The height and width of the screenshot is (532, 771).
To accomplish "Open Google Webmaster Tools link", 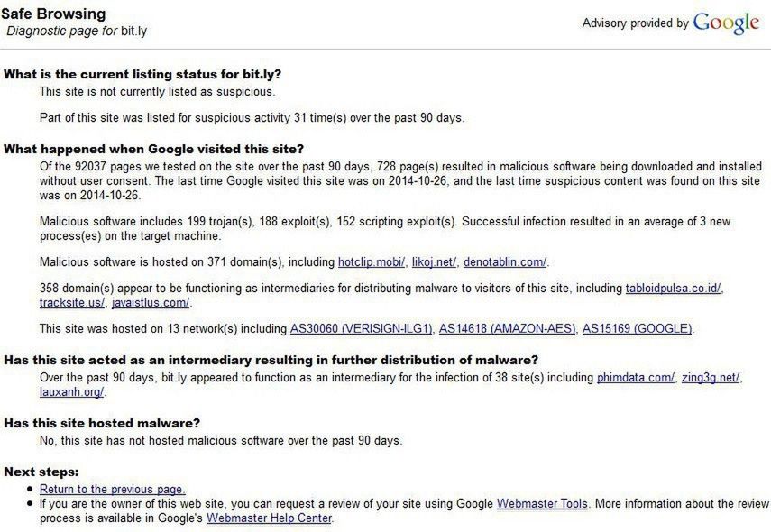I will click(x=542, y=504).
